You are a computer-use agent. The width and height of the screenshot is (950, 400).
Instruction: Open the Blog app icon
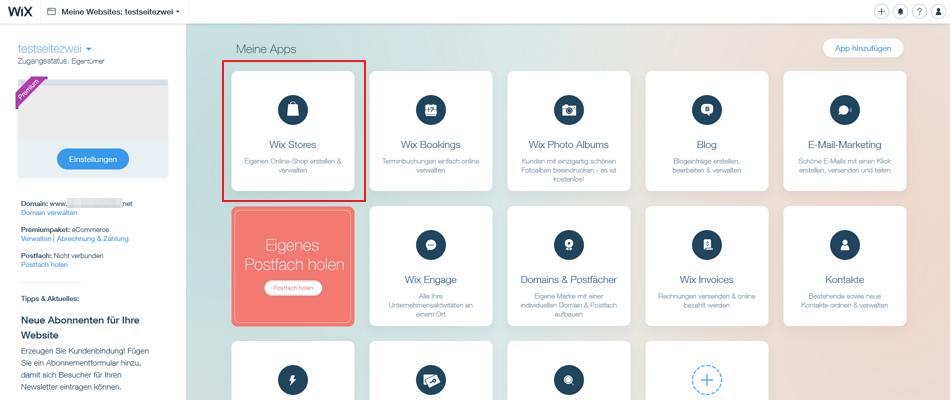click(707, 109)
